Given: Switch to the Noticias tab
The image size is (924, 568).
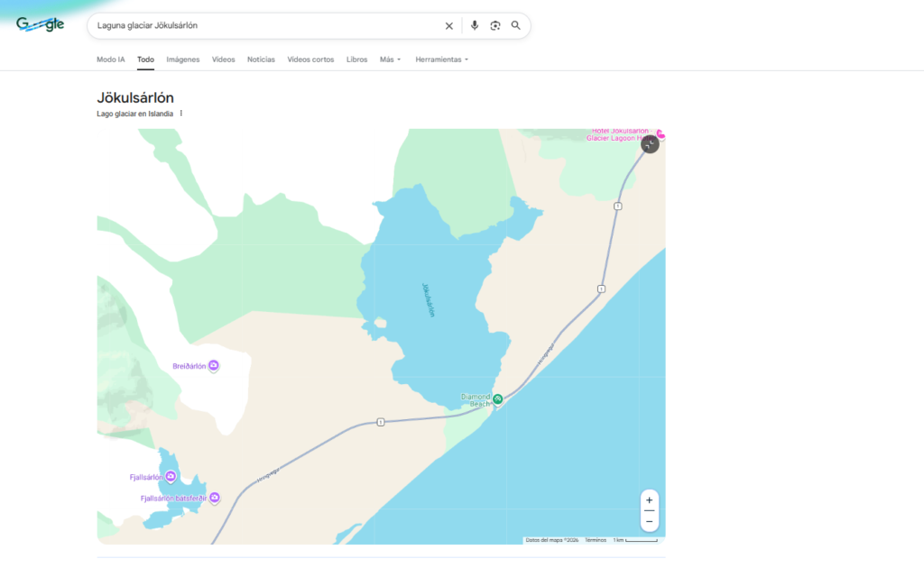Looking at the screenshot, I should click(261, 60).
